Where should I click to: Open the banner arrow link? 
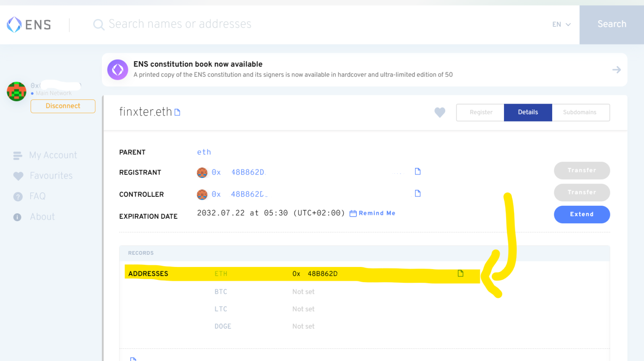tap(616, 70)
